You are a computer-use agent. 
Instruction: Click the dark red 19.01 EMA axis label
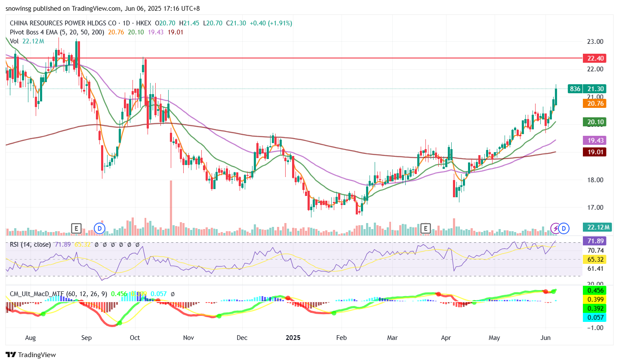[595, 152]
